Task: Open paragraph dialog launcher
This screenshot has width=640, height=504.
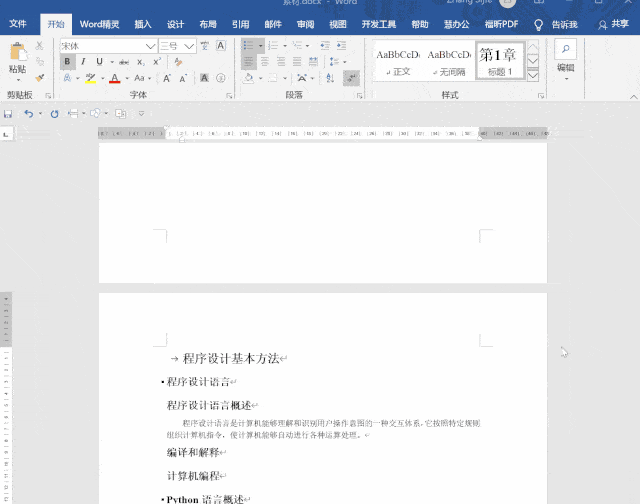Action: (x=360, y=95)
